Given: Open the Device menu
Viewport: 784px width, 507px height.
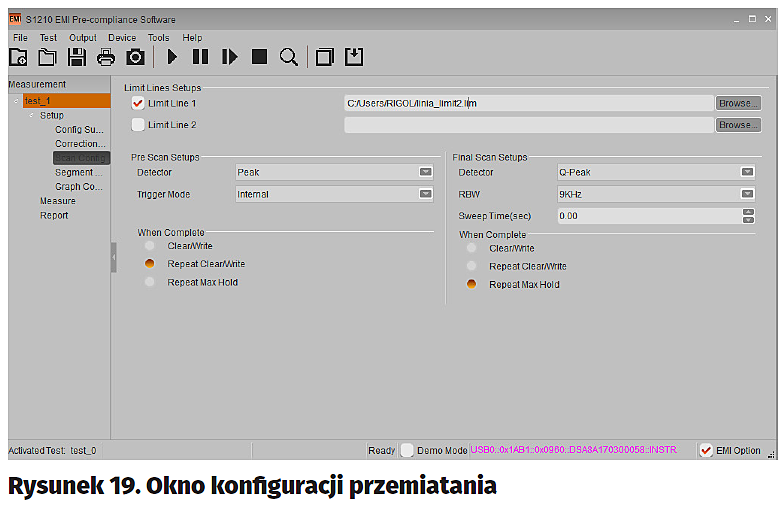Looking at the screenshot, I should pos(122,37).
